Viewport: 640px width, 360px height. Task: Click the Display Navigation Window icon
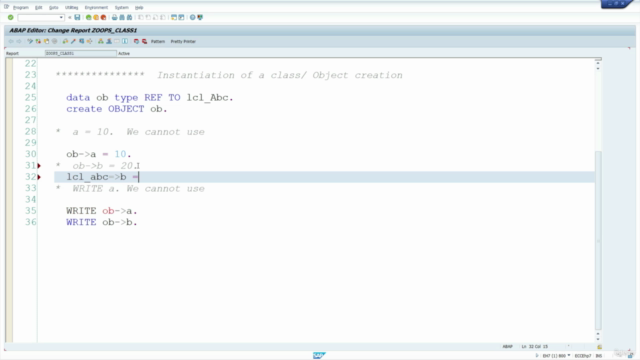(x=109, y=41)
